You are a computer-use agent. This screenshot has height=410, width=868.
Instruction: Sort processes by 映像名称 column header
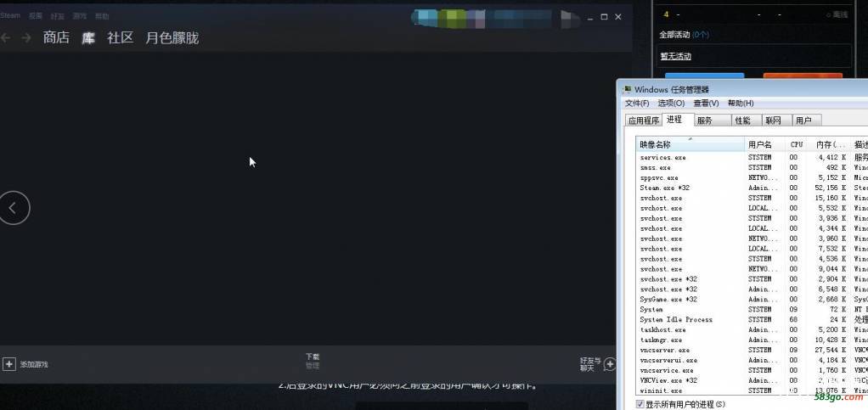click(690, 144)
